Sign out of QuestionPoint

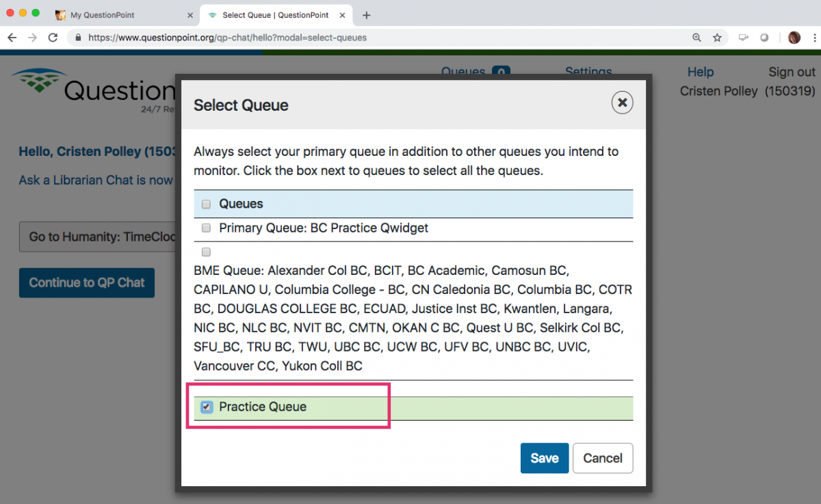click(x=792, y=72)
